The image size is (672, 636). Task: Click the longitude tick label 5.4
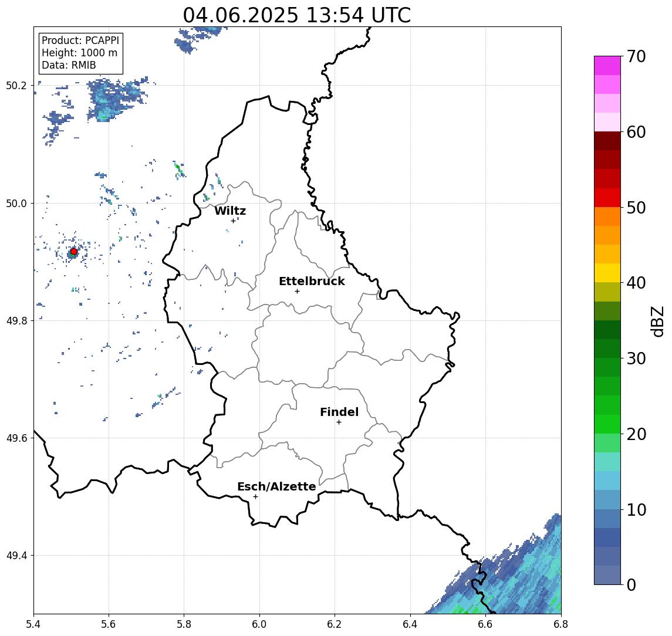[x=33, y=624]
